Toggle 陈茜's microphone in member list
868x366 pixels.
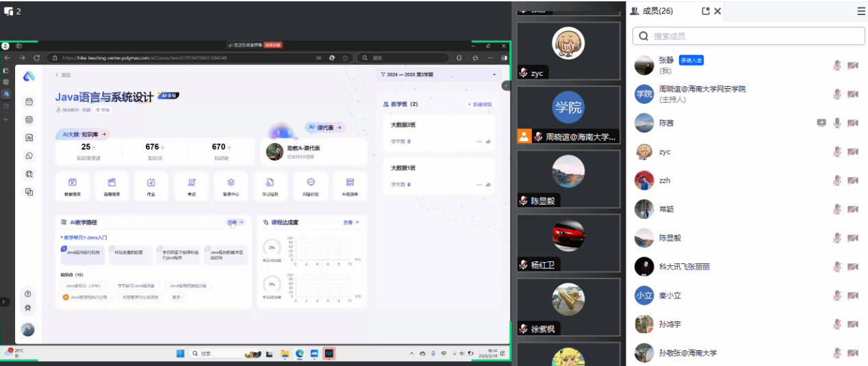pyautogui.click(x=837, y=123)
